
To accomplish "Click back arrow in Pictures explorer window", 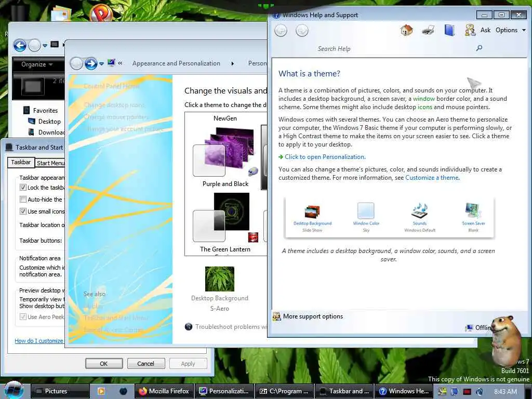I will pyautogui.click(x=20, y=45).
